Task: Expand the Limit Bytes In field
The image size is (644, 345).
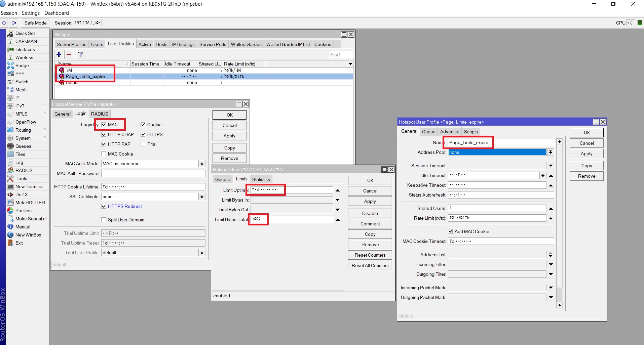Action: [x=338, y=200]
